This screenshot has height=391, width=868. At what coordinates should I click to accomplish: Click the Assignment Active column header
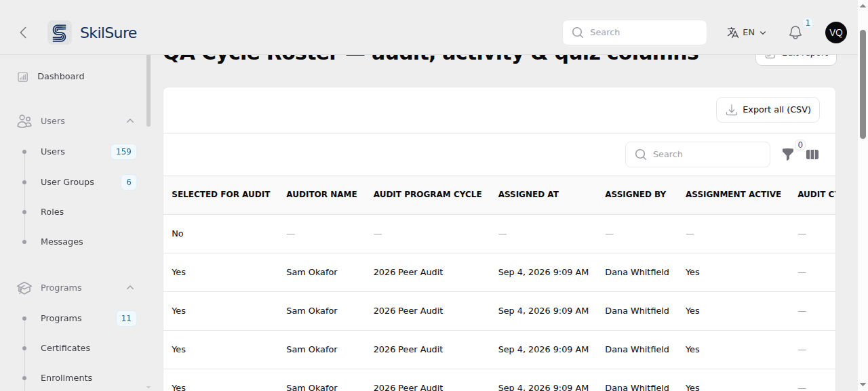click(733, 194)
